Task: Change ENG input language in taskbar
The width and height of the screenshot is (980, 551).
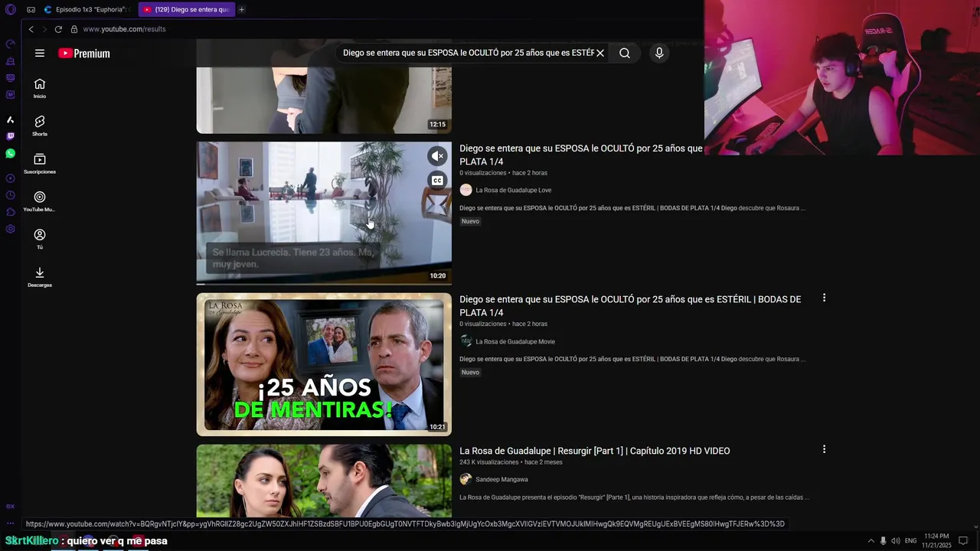Action: point(910,541)
